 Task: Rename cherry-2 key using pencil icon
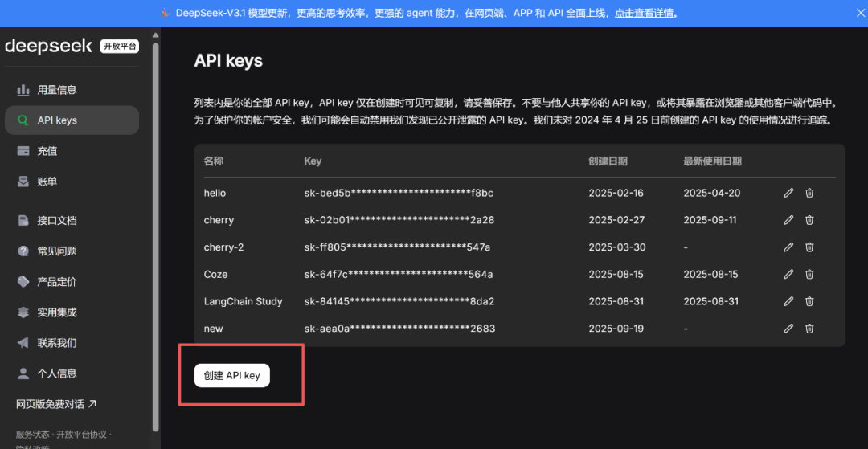click(x=789, y=247)
